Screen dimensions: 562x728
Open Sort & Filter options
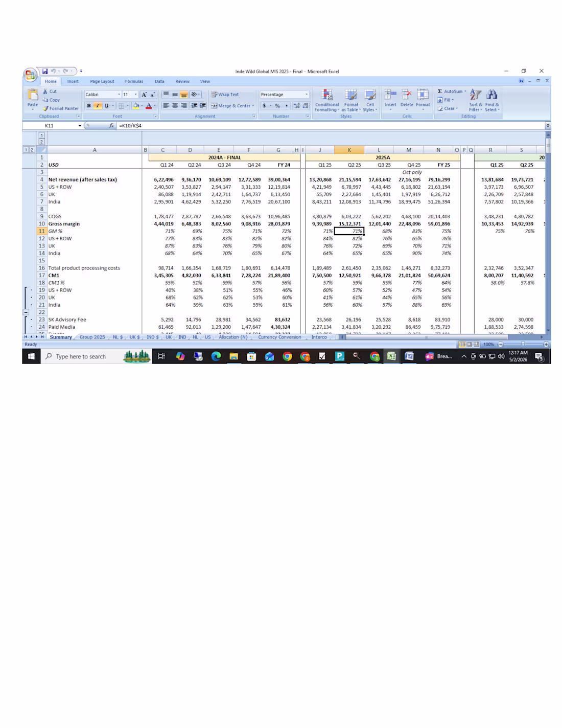(x=476, y=100)
